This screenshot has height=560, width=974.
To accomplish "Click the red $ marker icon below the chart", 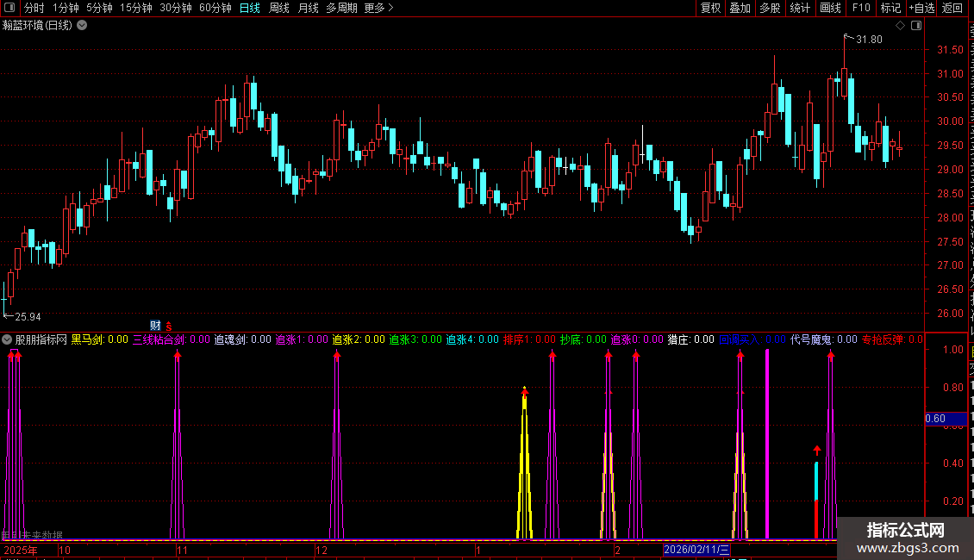I will (169, 326).
